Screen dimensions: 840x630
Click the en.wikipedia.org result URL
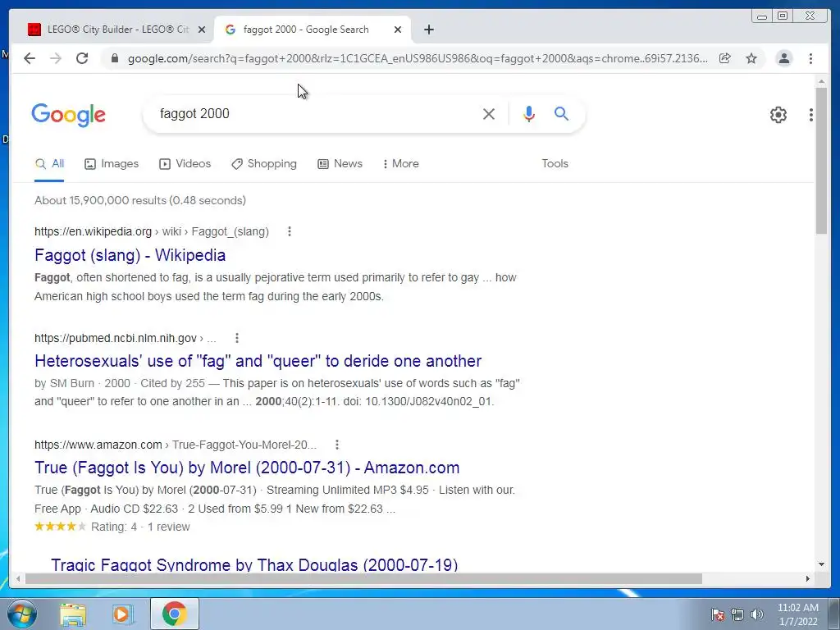pyautogui.click(x=152, y=231)
